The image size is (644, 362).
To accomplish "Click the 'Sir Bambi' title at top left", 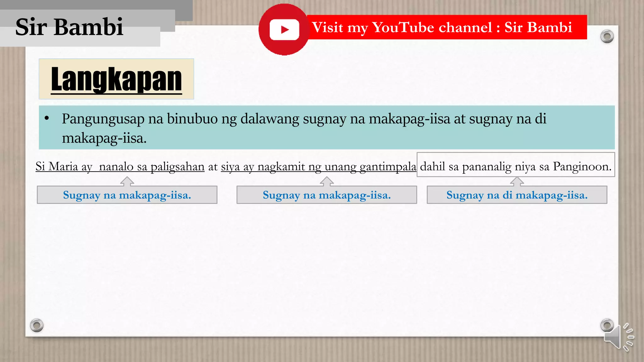I will pos(69,27).
